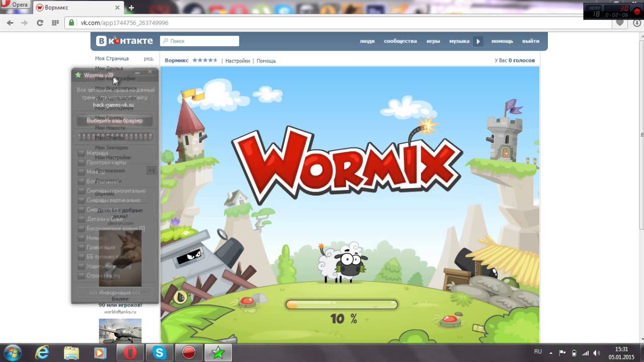Click the address bar with vk.com URL
This screenshot has height=362, width=644.
[337, 23]
